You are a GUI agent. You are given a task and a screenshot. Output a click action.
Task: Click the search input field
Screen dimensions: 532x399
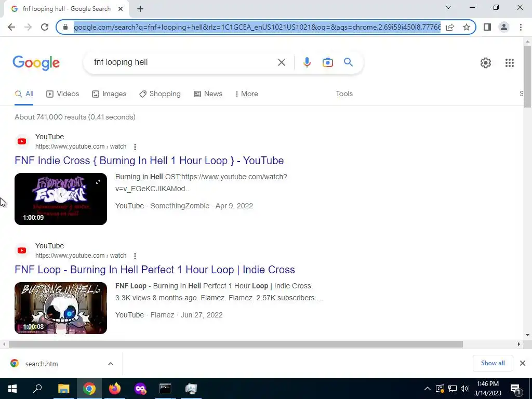(x=183, y=62)
